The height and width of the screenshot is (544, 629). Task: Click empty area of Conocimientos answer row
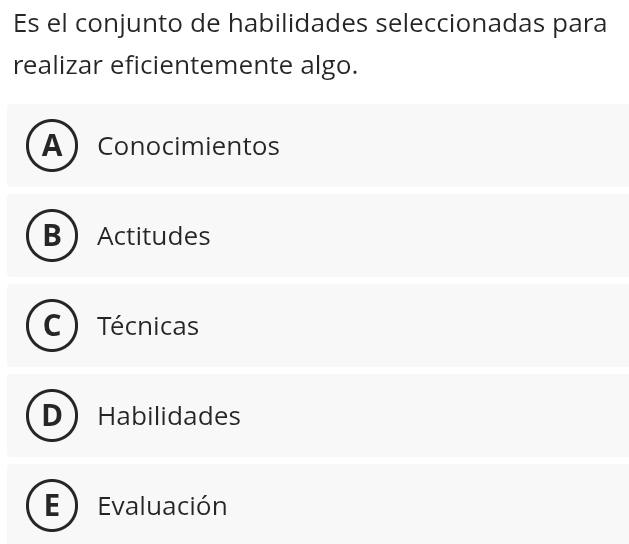(453, 145)
